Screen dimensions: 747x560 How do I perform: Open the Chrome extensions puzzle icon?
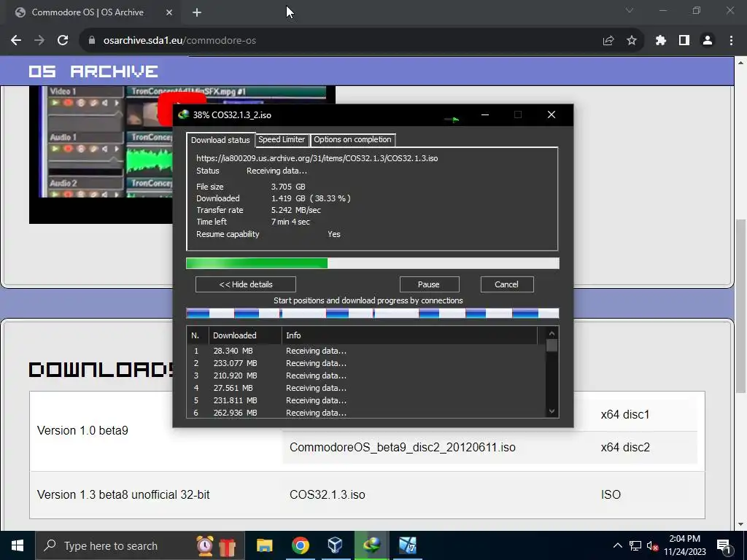tap(661, 41)
